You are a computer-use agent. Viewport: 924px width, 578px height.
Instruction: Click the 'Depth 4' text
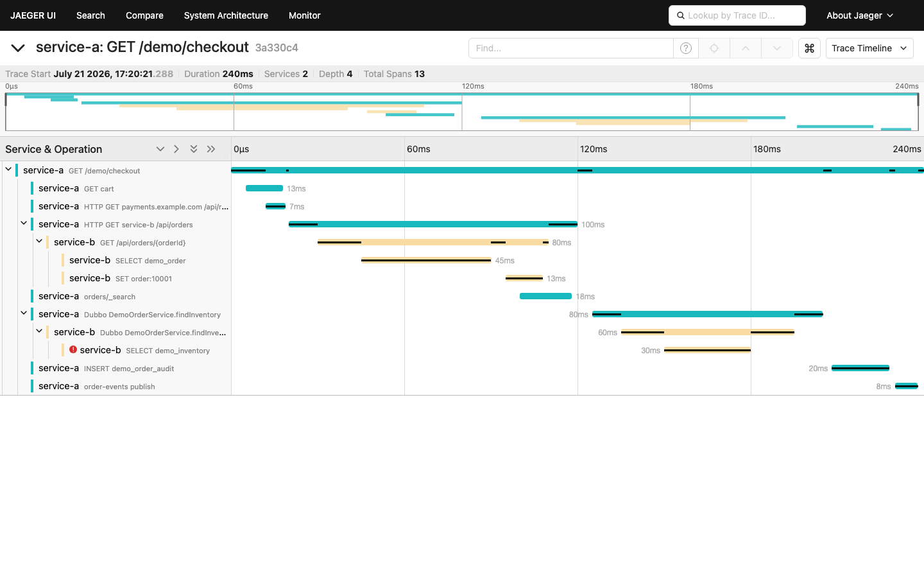tap(336, 74)
